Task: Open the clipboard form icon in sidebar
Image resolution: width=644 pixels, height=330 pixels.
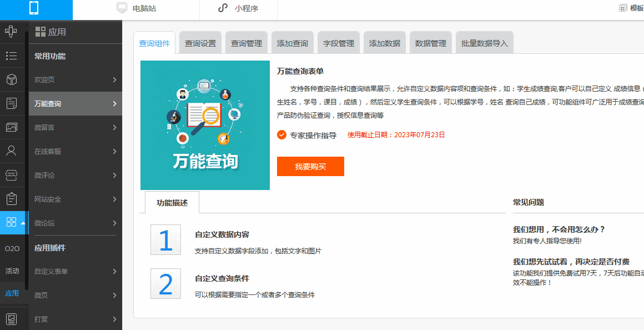Action: click(x=12, y=199)
